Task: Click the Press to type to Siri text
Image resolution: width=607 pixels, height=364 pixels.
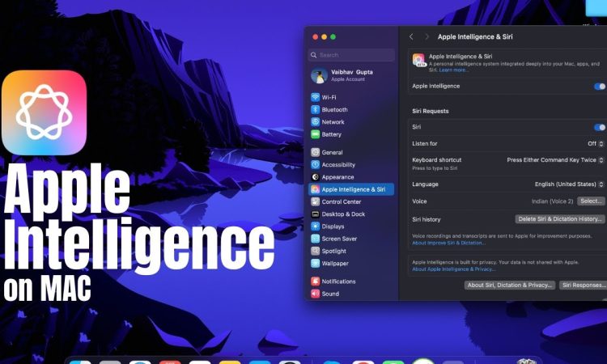Action: 435,168
